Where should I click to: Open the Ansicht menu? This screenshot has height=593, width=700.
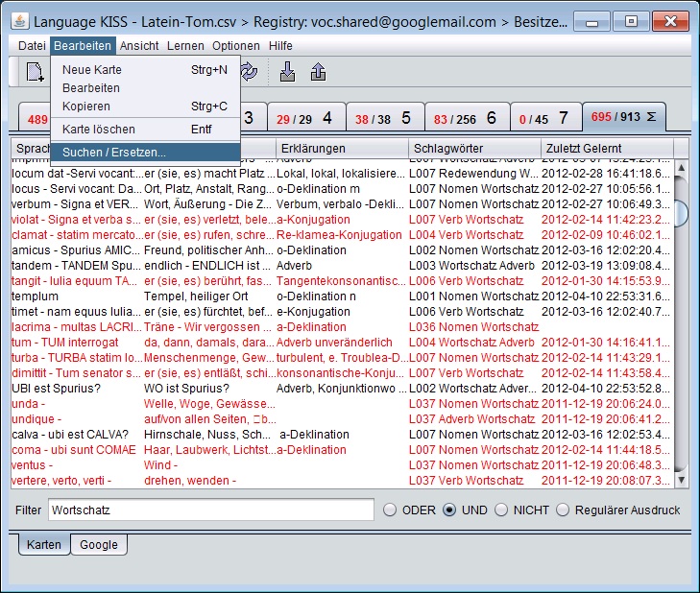[x=139, y=45]
